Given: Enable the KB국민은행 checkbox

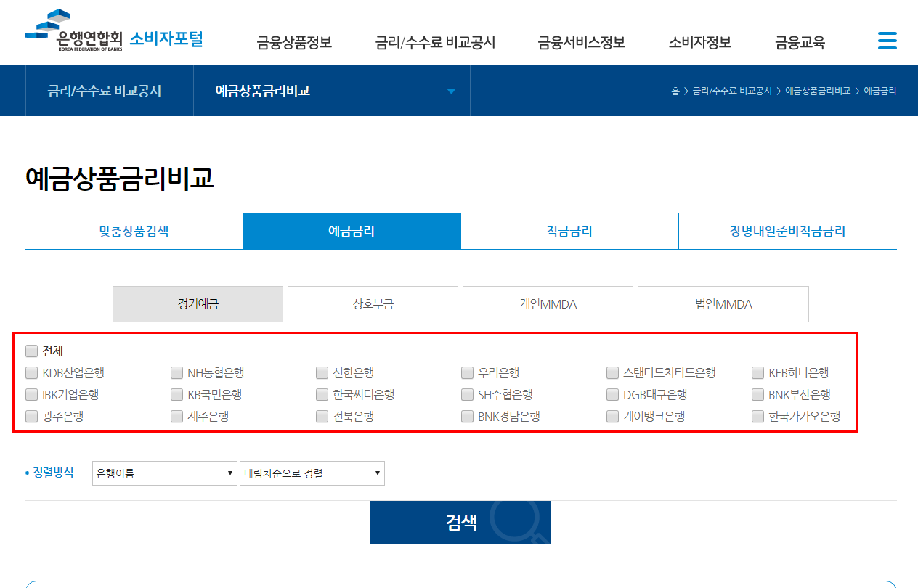Looking at the screenshot, I should coord(176,395).
